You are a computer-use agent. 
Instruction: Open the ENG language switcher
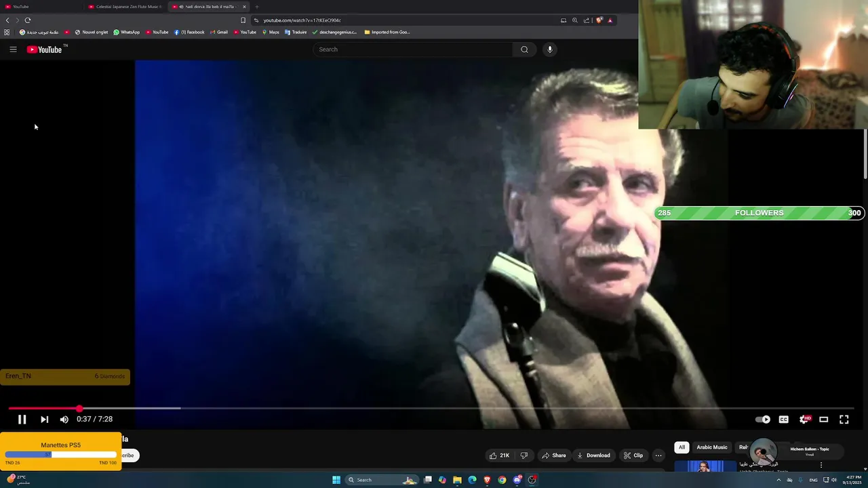813,480
